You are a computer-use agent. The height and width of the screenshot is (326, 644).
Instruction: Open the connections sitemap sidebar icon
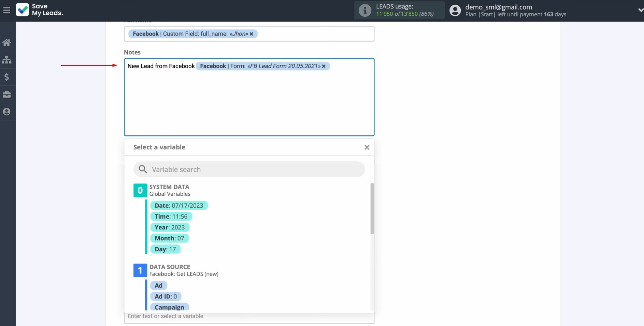6,60
